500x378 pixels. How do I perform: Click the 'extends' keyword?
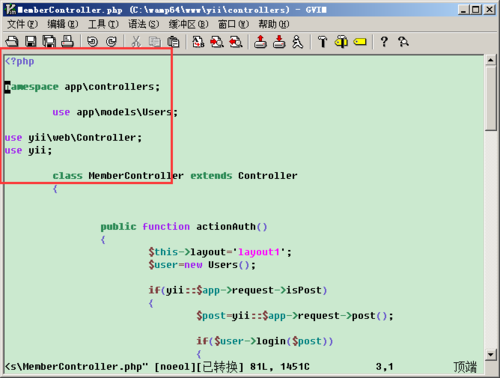(211, 176)
